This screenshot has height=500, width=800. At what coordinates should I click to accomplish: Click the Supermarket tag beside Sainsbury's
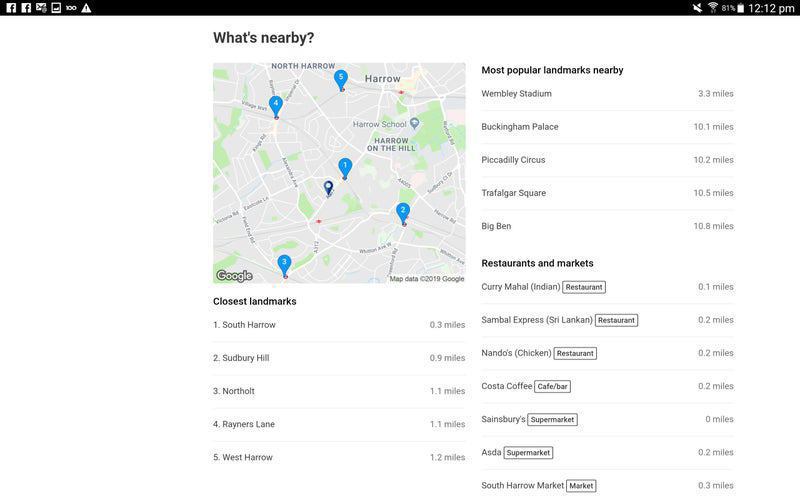click(x=553, y=420)
